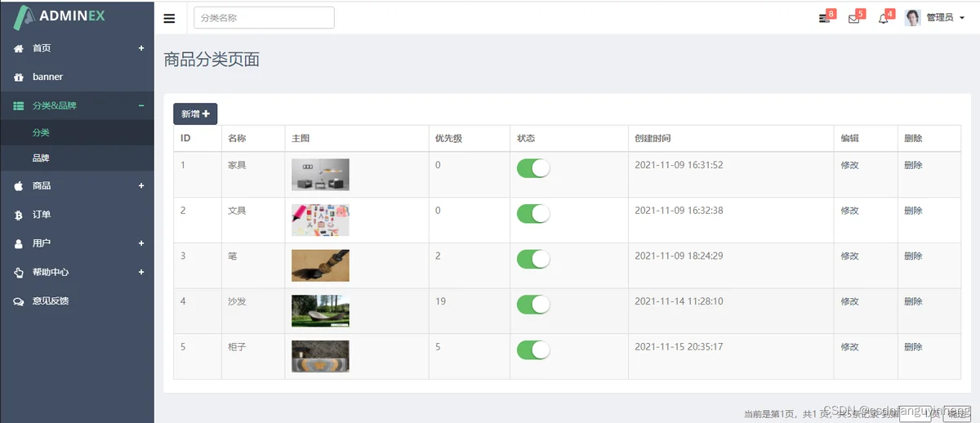The height and width of the screenshot is (423, 980).
Task: Click the creation time 2021-11-14 11:28:10
Action: click(679, 301)
